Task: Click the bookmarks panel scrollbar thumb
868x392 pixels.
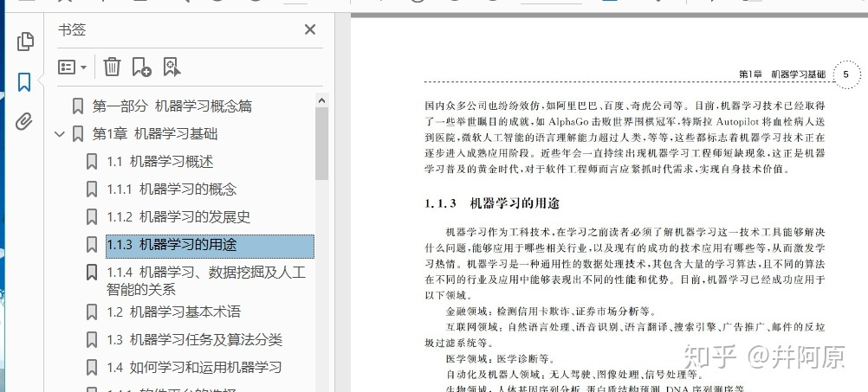Action: (321, 144)
